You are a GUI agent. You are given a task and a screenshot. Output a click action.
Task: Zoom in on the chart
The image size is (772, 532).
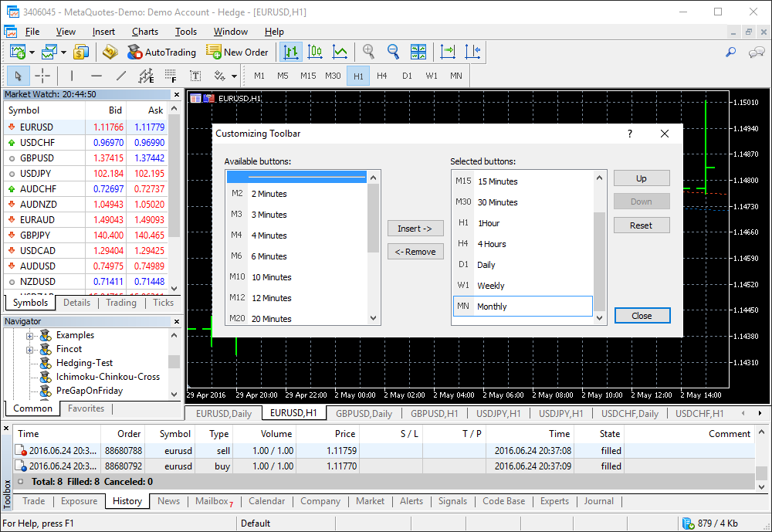click(369, 53)
